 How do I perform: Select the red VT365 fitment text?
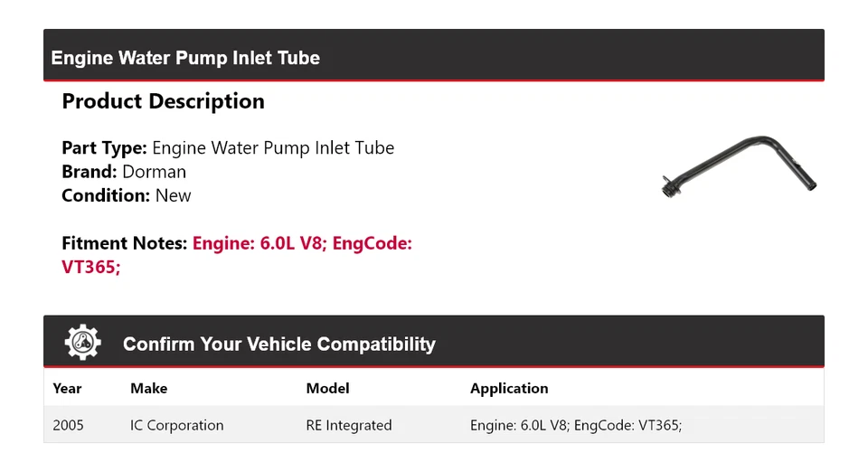click(x=90, y=268)
